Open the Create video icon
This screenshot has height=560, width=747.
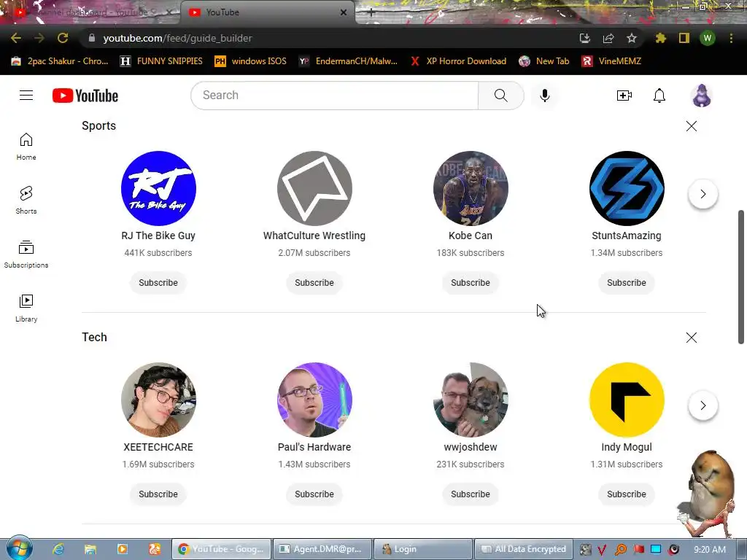[x=624, y=96]
